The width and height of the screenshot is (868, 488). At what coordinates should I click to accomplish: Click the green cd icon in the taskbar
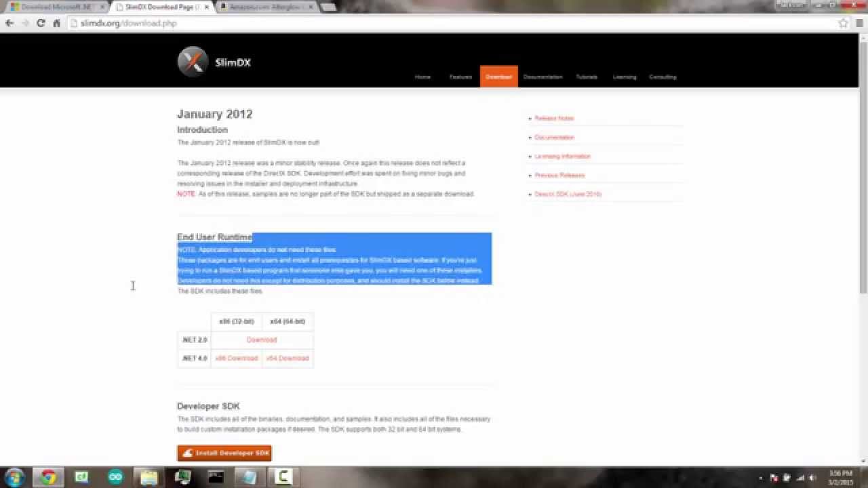pyautogui.click(x=81, y=477)
